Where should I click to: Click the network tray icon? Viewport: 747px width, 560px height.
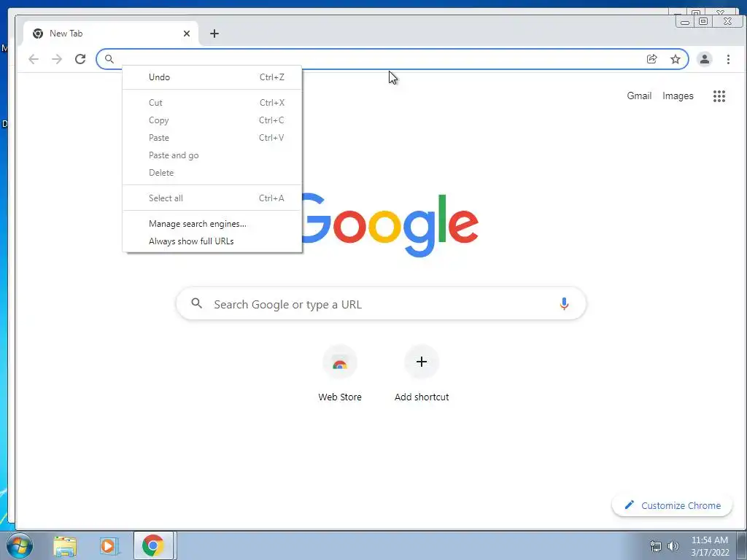[656, 546]
